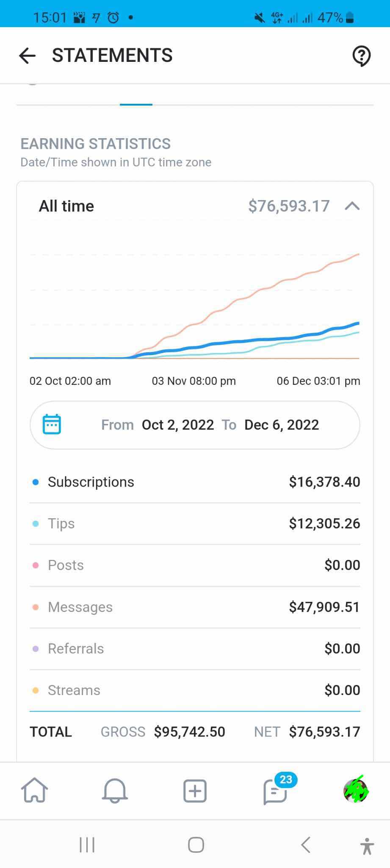
Task: Open notifications bell icon
Action: click(114, 790)
